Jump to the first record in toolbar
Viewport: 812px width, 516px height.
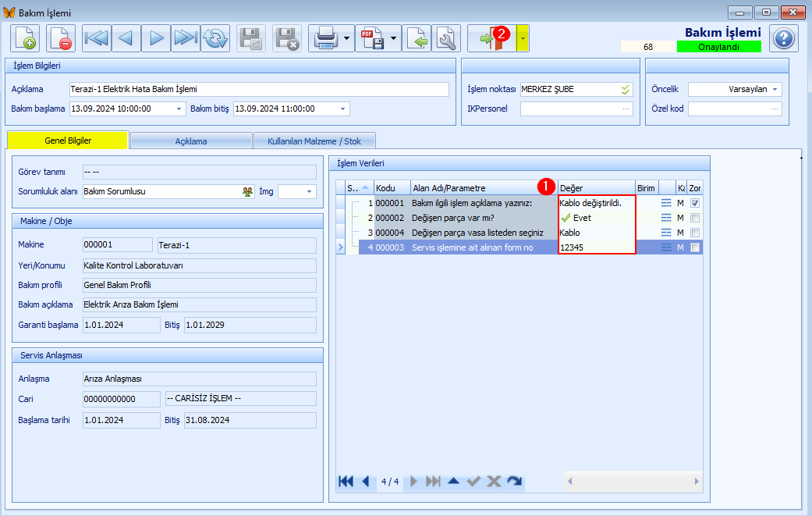[96, 38]
